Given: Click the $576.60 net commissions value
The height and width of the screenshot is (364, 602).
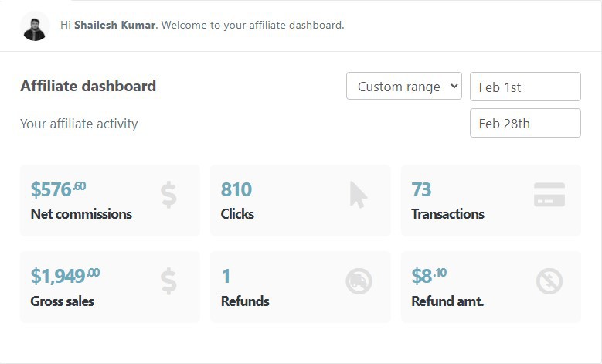Looking at the screenshot, I should (59, 189).
